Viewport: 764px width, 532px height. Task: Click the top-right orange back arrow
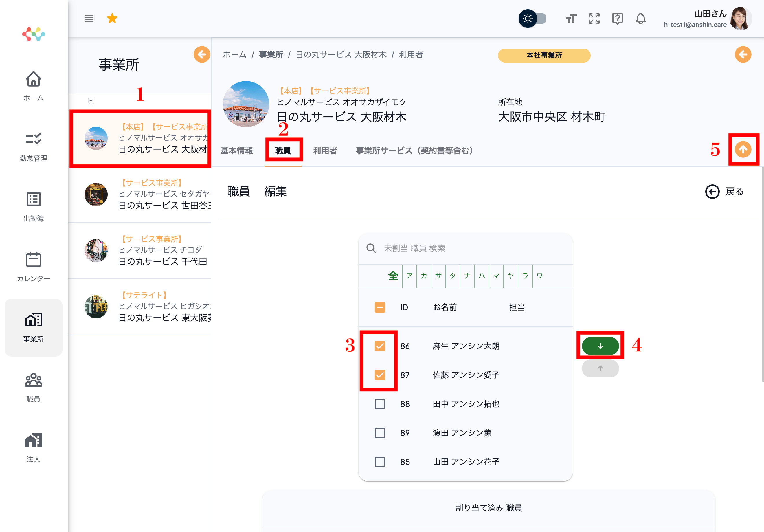[743, 55]
